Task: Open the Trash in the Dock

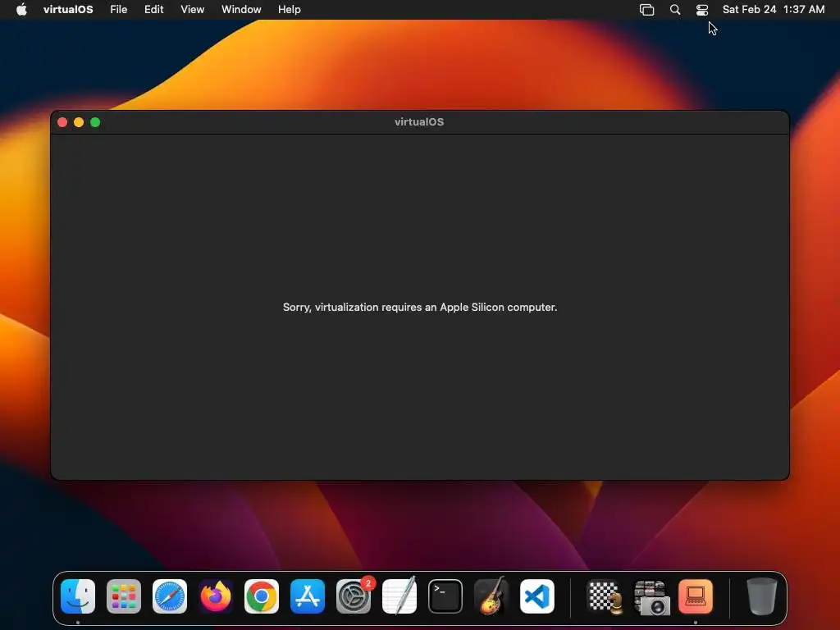Action: pyautogui.click(x=761, y=596)
